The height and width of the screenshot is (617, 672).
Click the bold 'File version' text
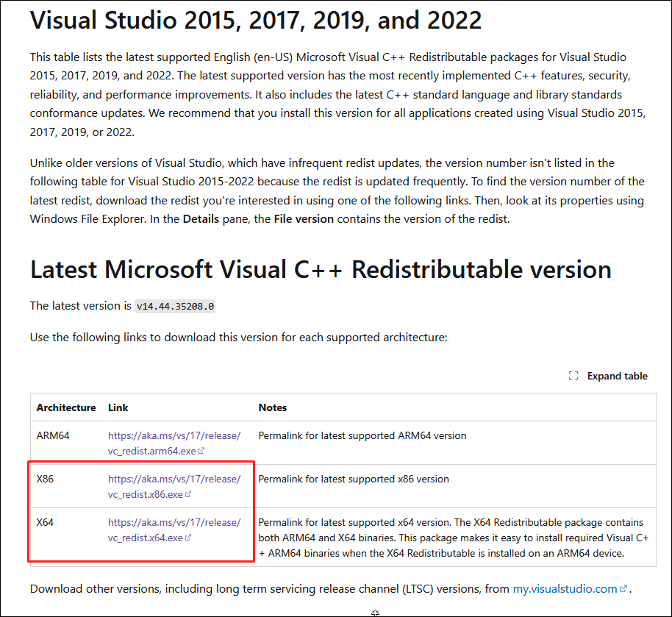304,219
